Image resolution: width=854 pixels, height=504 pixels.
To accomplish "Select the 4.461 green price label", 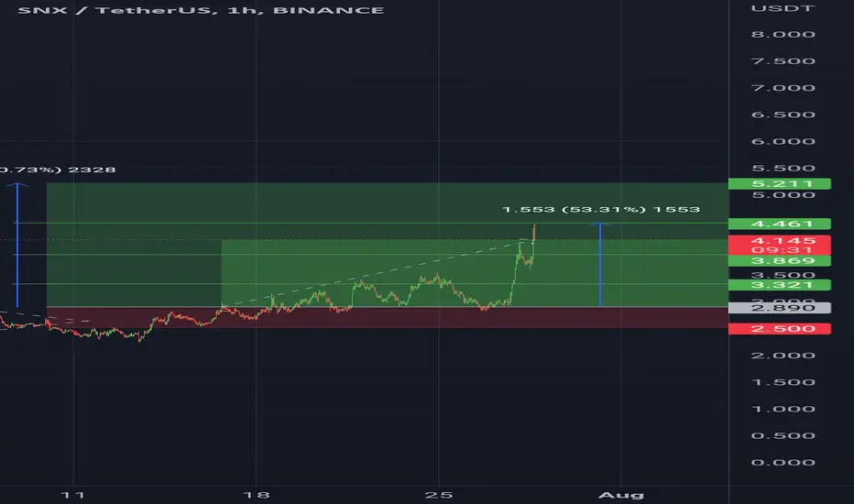I will [780, 224].
